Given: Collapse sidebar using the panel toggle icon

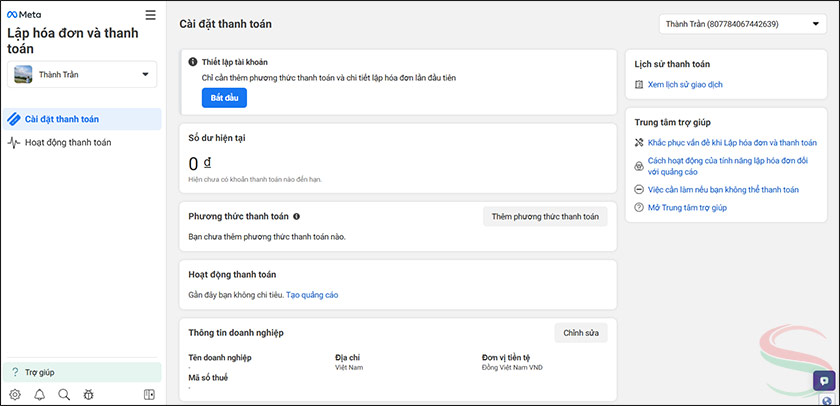Looking at the screenshot, I should pos(149,395).
